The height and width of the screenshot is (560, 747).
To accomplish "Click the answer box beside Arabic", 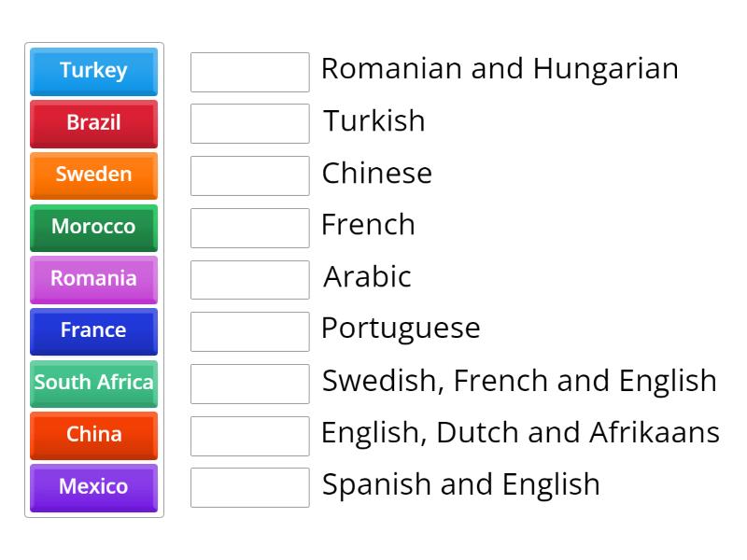I will (249, 278).
